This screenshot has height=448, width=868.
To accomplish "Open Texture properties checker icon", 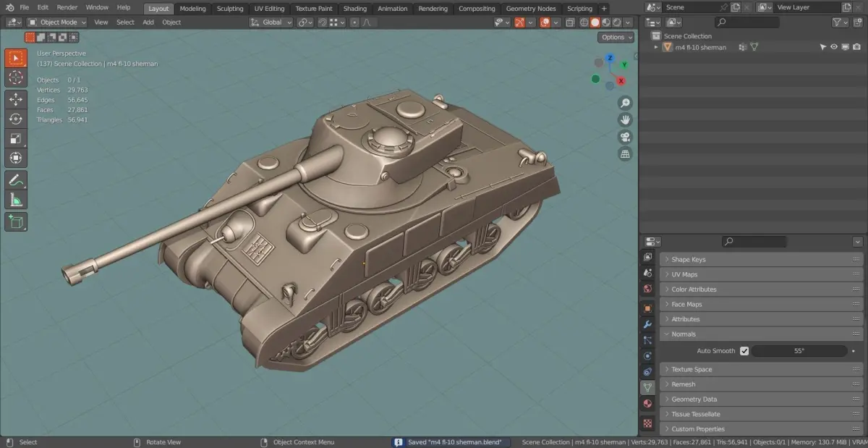I will (647, 422).
